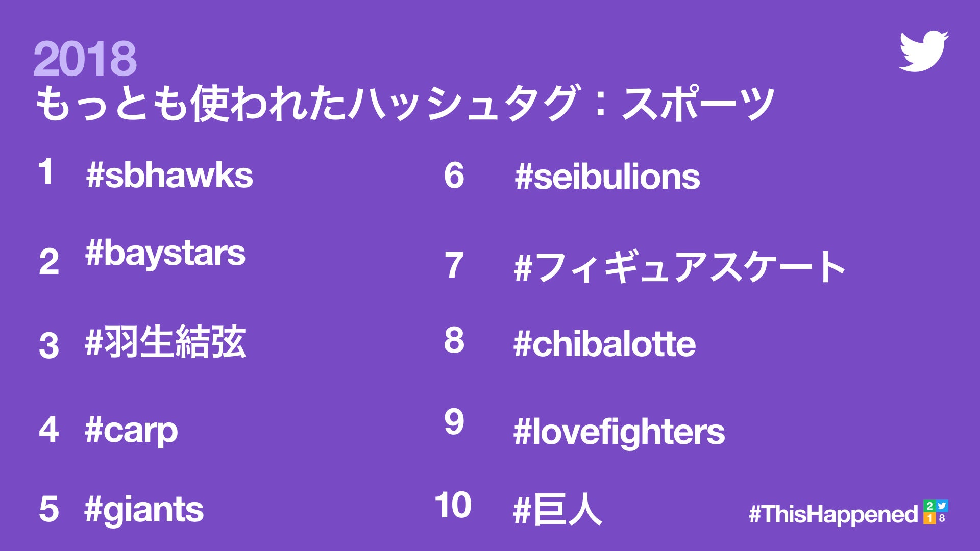Click the white Twitter bird logo
980x551 pixels.
pos(923,51)
